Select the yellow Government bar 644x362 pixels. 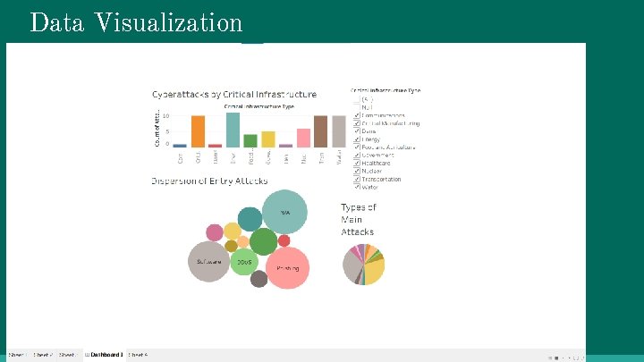(268, 139)
